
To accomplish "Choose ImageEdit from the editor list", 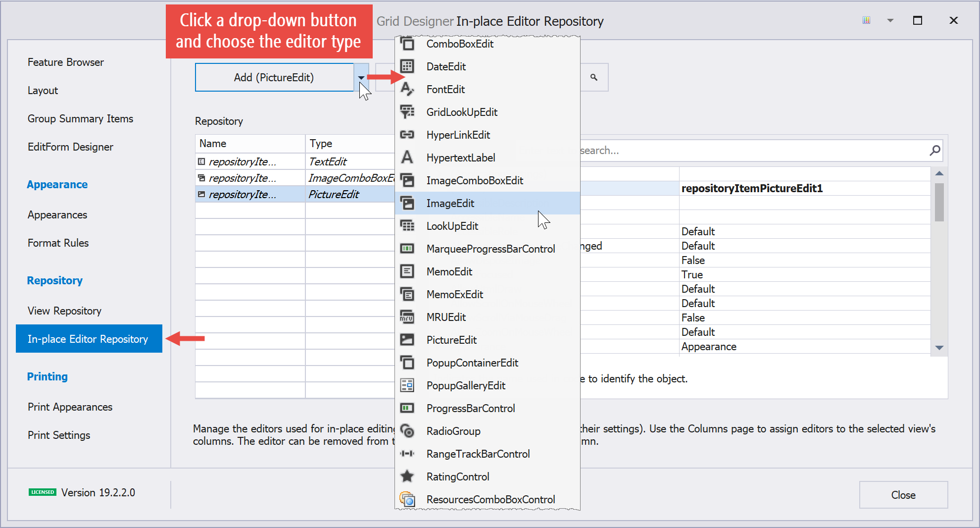I will [x=450, y=203].
